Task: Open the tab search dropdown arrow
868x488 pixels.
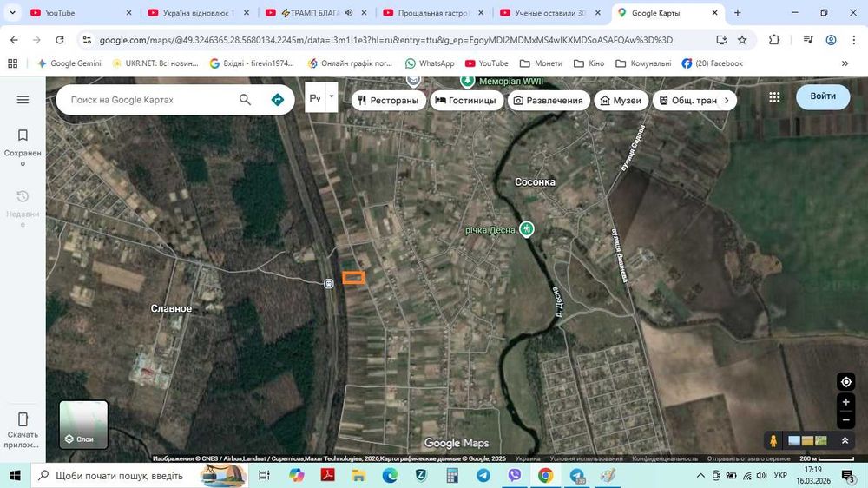Action: tap(12, 13)
